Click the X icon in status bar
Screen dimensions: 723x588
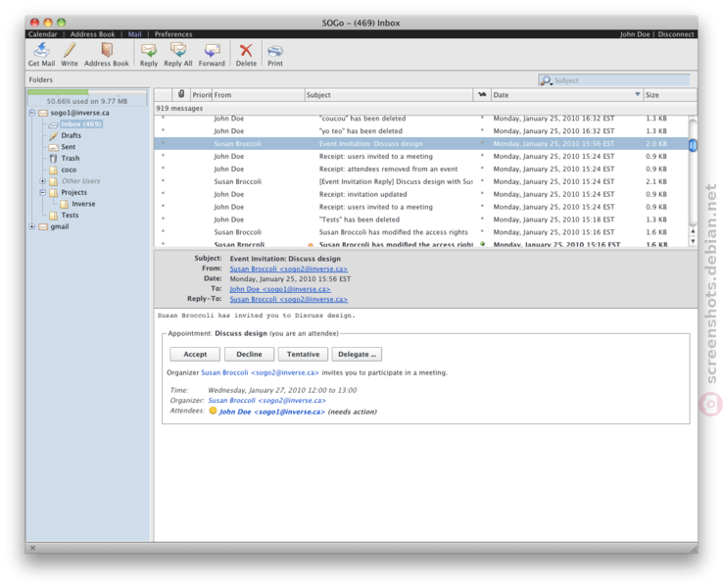coord(32,548)
